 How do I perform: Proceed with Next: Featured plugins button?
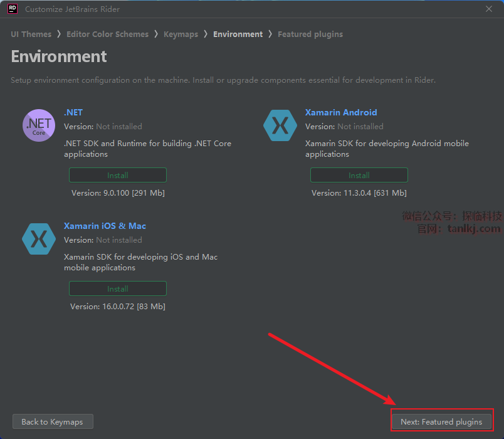tap(441, 421)
